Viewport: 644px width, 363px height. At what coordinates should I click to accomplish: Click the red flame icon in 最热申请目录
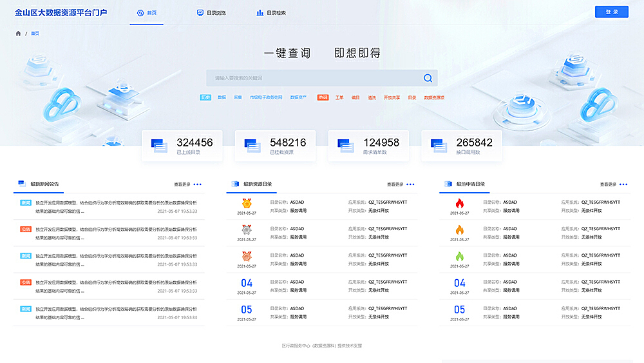coord(459,203)
